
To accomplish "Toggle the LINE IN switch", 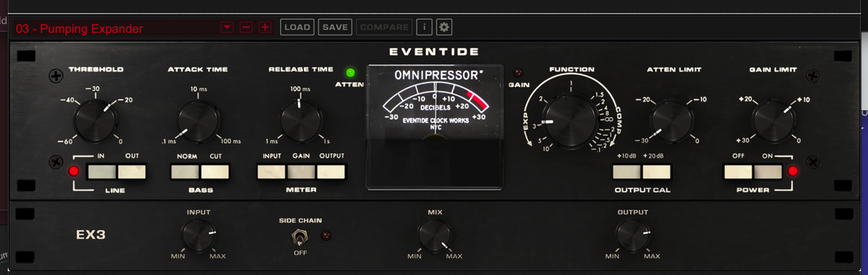I will (102, 172).
